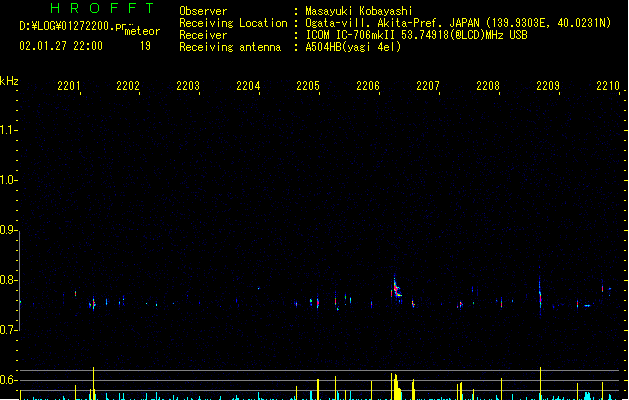Click time marker 2210
The width and height of the screenshot is (629, 400).
pos(608,85)
